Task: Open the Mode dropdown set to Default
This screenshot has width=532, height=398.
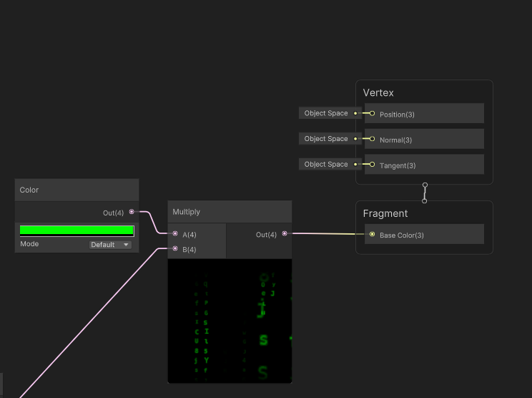Action: point(110,245)
